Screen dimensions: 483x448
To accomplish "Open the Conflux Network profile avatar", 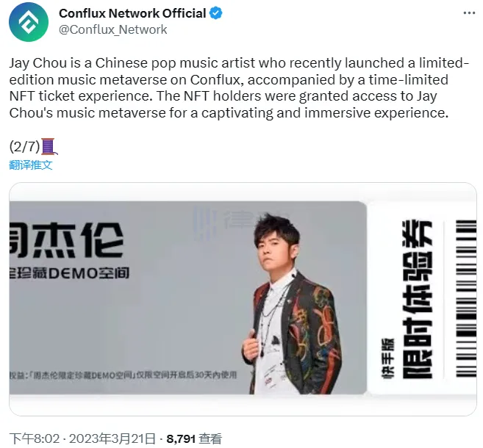I will 29,21.
